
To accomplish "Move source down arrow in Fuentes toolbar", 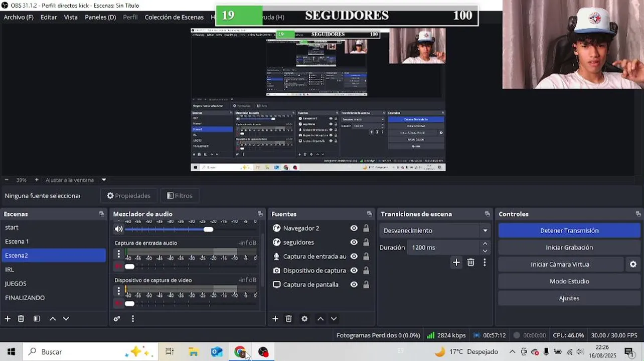I will (x=334, y=318).
